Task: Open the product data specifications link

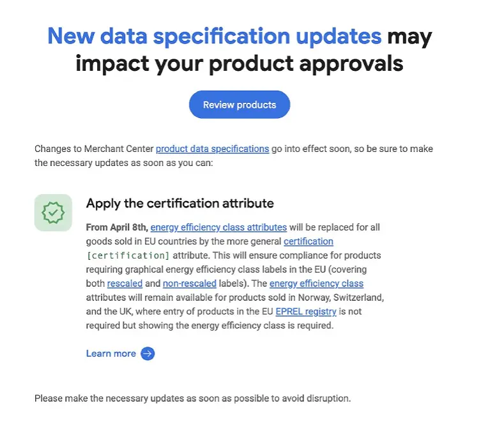Action: 212,149
